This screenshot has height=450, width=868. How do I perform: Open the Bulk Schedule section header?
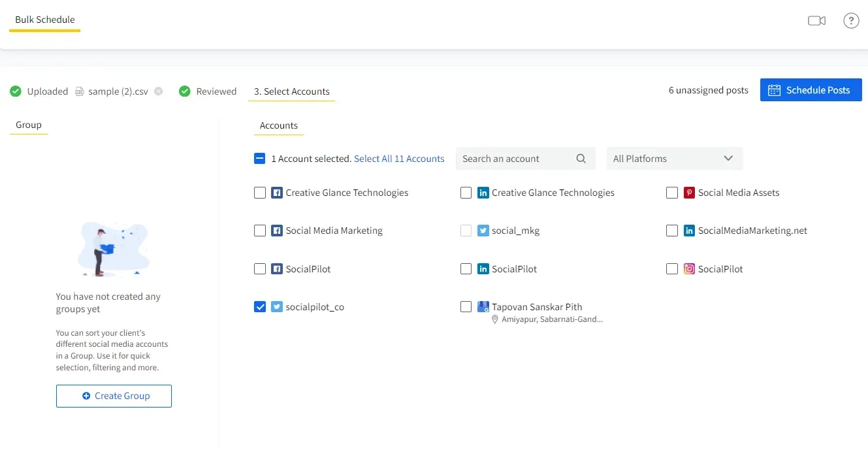44,20
